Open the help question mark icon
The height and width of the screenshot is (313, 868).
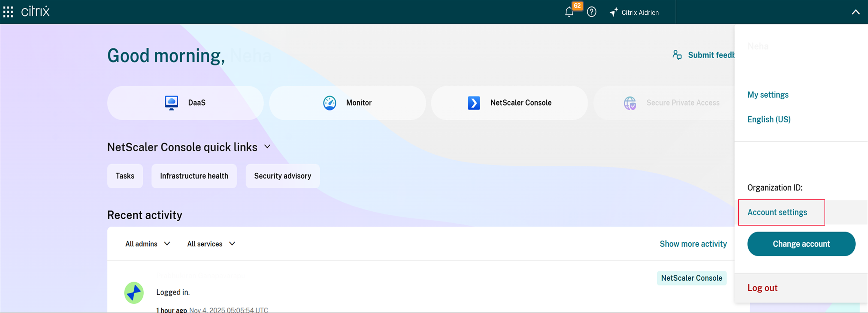pyautogui.click(x=591, y=12)
